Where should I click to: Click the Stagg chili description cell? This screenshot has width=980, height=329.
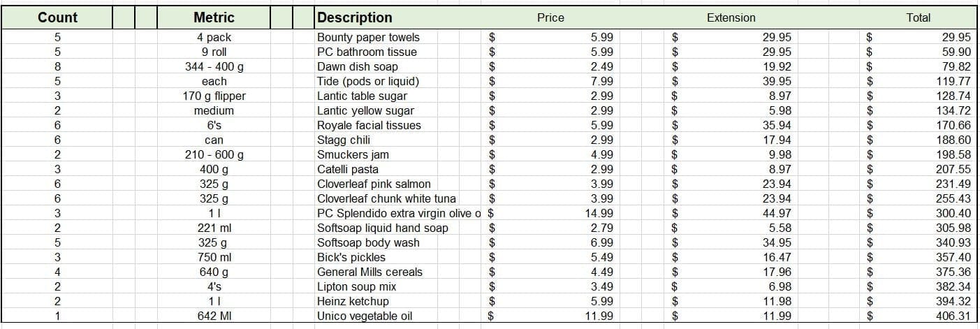coord(344,140)
